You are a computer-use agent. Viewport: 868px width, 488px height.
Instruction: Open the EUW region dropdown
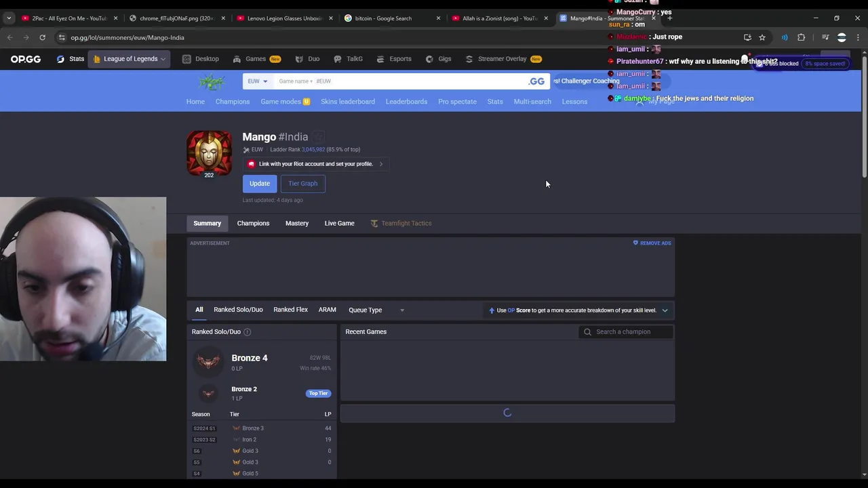pyautogui.click(x=258, y=81)
